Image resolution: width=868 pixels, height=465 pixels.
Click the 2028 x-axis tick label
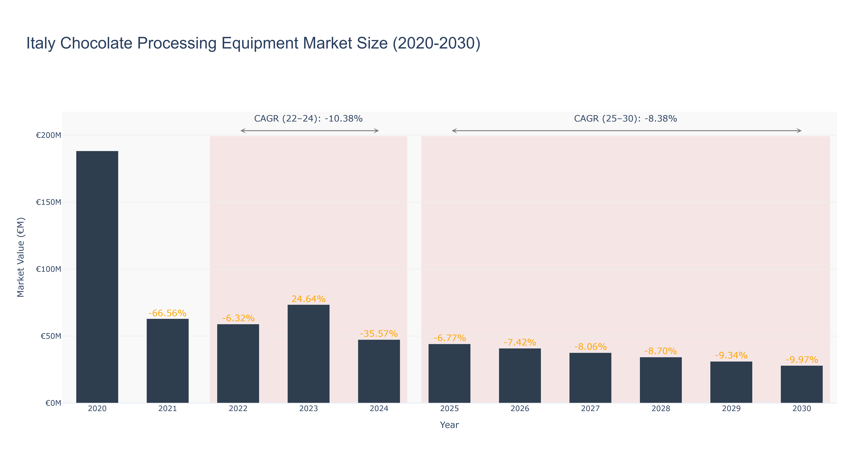tap(660, 409)
